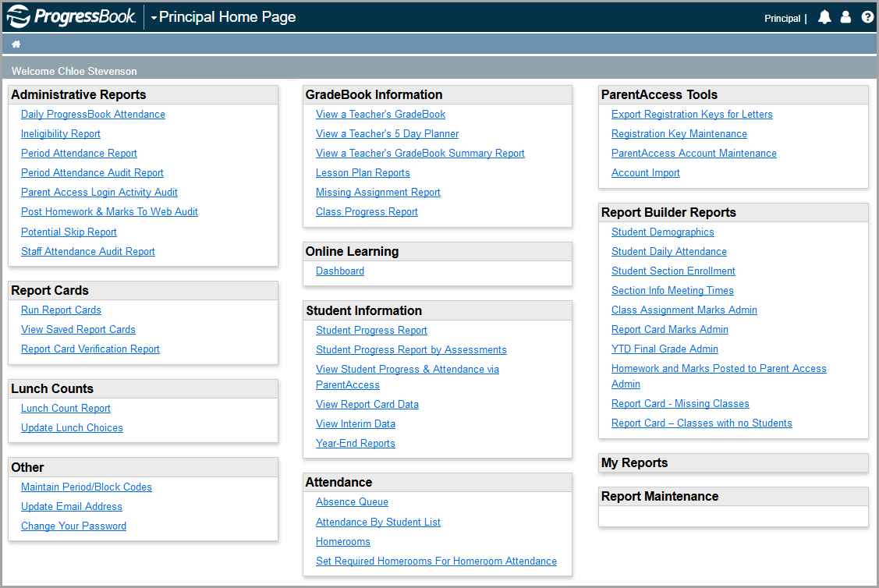Image resolution: width=879 pixels, height=588 pixels.
Task: Open Attendance By Student List
Action: (x=377, y=522)
